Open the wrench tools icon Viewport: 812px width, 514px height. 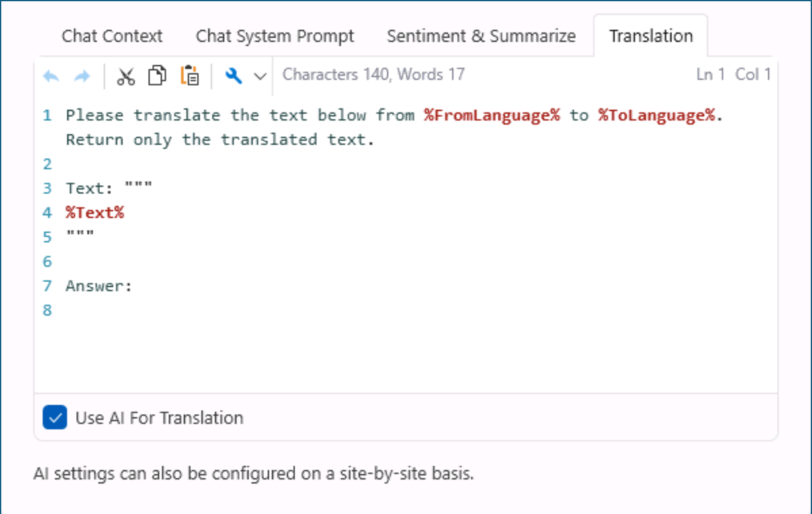click(232, 75)
